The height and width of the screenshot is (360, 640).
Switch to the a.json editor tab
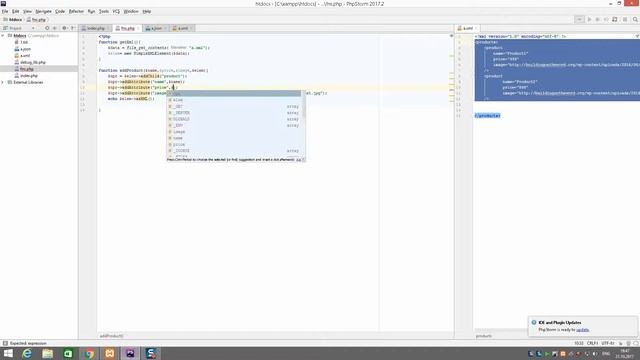(x=156, y=28)
